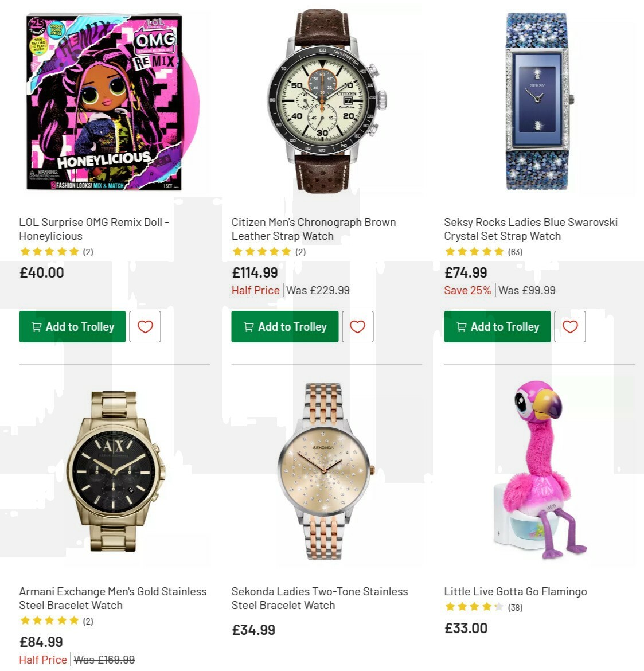Click the five-star rating under the Armani Exchange watch

click(49, 620)
